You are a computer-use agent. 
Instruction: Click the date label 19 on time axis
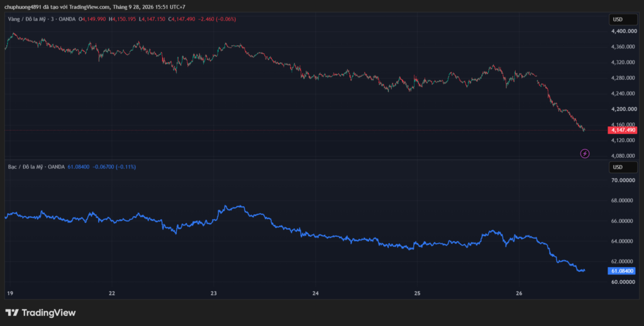tap(10, 293)
